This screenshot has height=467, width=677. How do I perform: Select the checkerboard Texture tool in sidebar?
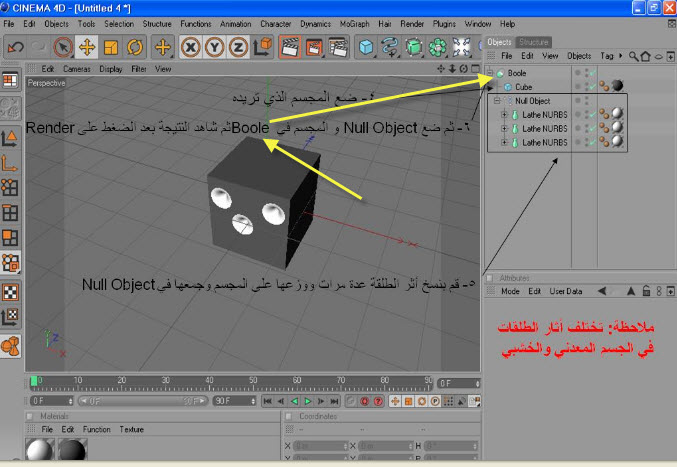tap(10, 292)
